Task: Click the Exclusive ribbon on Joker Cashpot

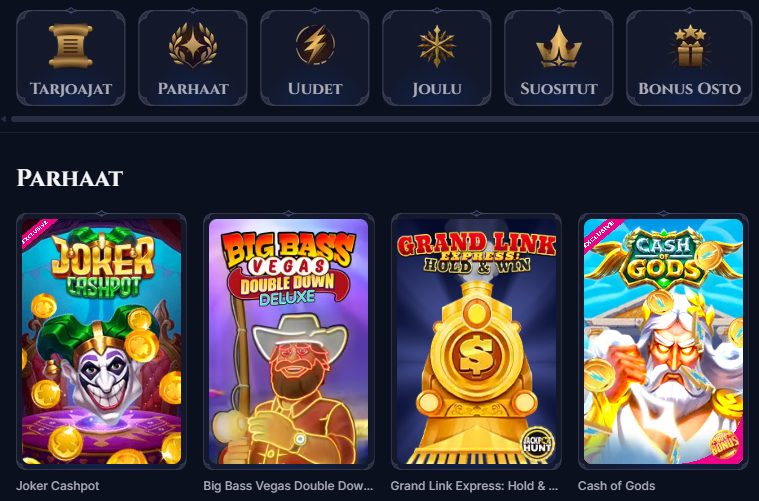Action: point(37,233)
